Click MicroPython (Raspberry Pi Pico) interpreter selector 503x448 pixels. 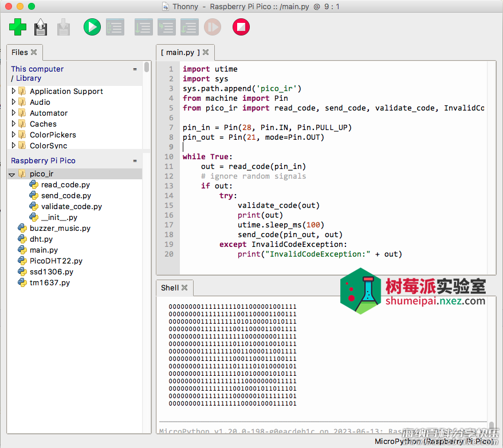coord(434,442)
